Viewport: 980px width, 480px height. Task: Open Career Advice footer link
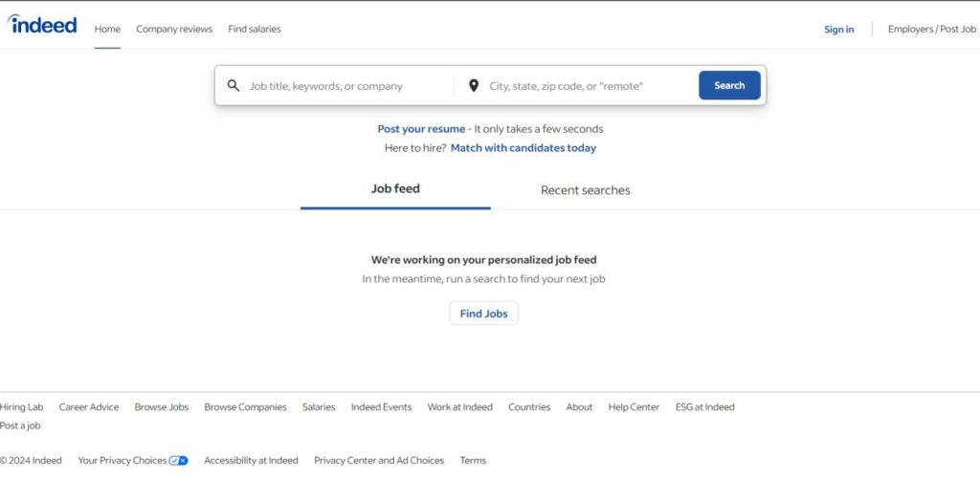pyautogui.click(x=89, y=407)
